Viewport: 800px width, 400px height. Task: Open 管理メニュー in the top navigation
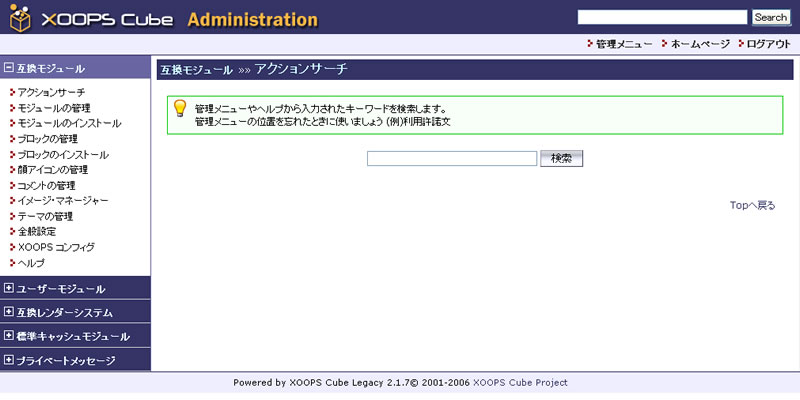[x=623, y=44]
